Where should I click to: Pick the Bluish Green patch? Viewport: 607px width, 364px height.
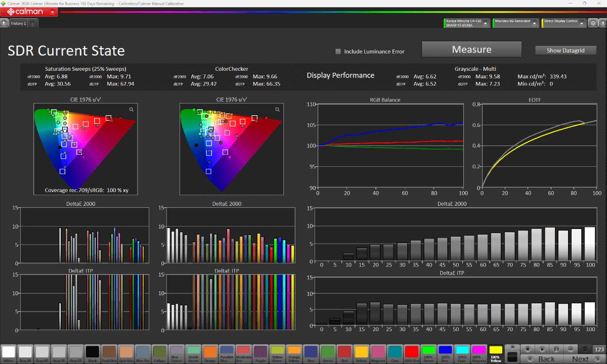coord(192,353)
